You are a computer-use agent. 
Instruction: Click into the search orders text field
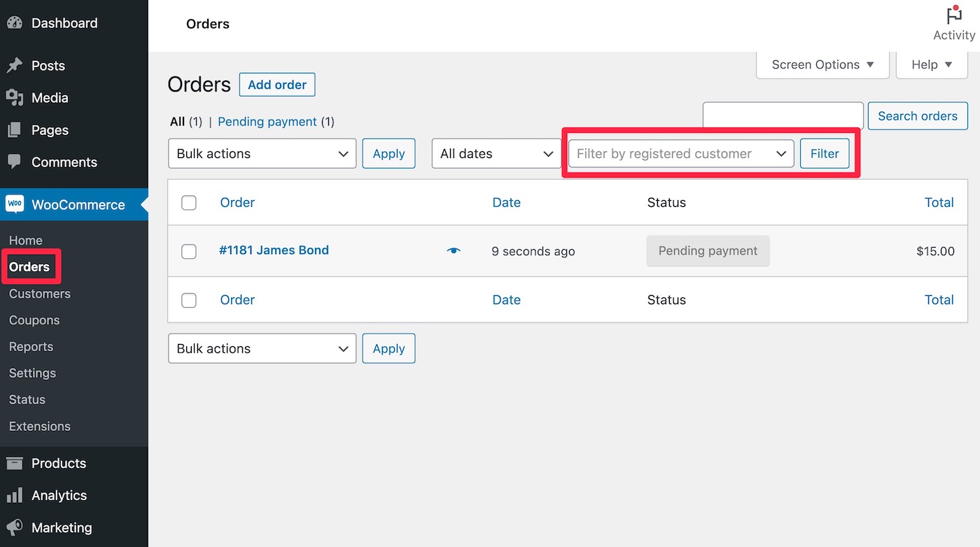pyautogui.click(x=783, y=116)
